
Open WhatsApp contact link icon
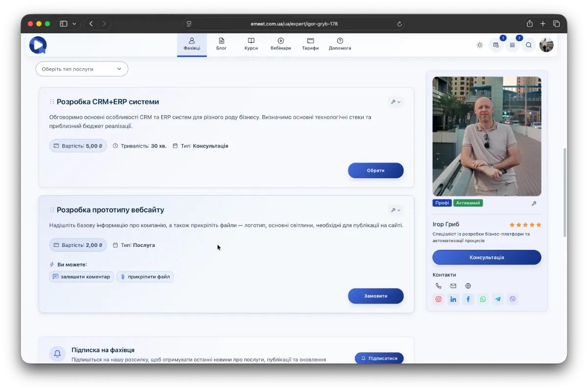[483, 299]
